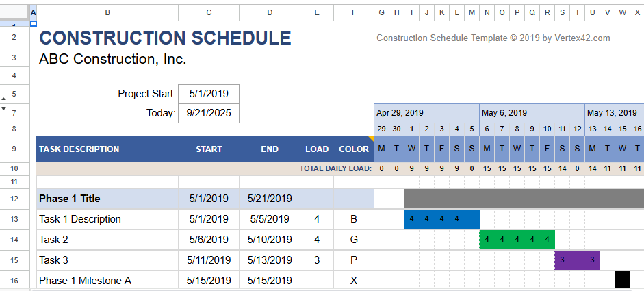Click the purple Task 3 Gantt bar
The width and height of the screenshot is (644, 291).
(577, 260)
